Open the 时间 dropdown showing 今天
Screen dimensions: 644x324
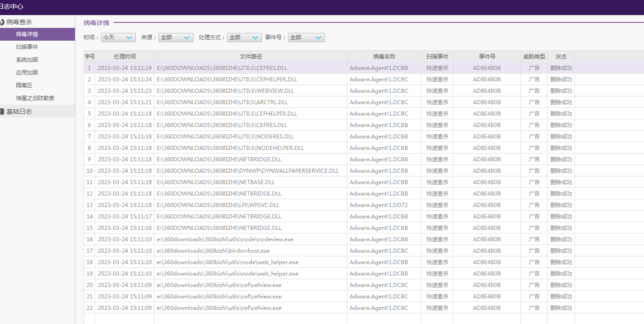click(x=118, y=37)
